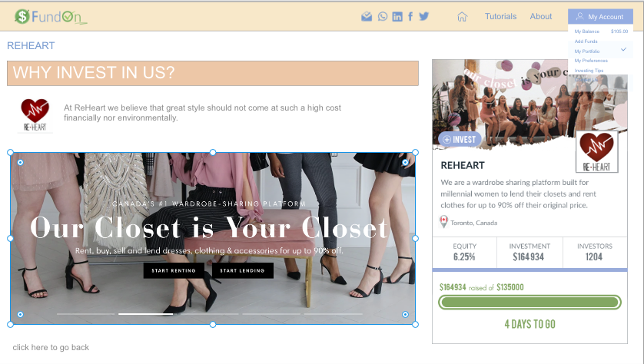Open the About menu

[540, 16]
